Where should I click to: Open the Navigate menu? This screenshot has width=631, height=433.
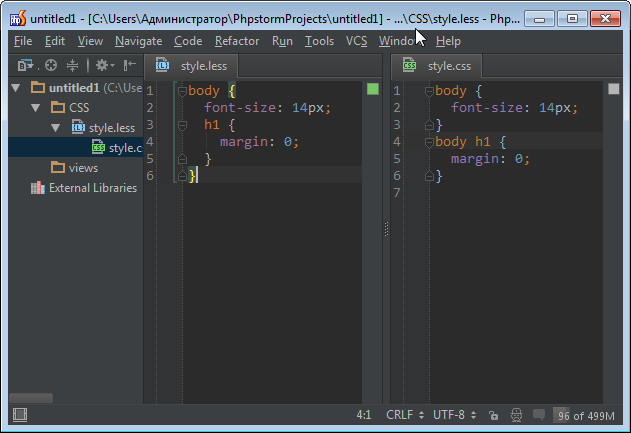tap(138, 41)
